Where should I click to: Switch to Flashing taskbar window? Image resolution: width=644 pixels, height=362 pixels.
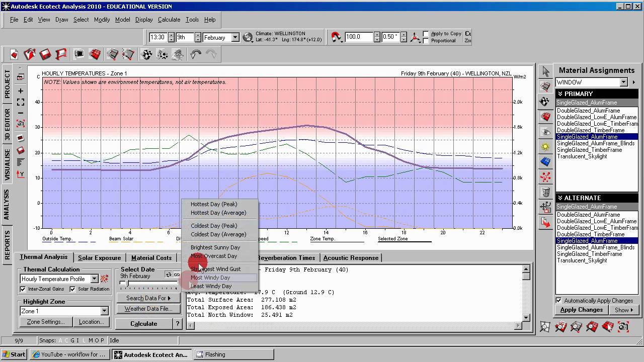234,354
